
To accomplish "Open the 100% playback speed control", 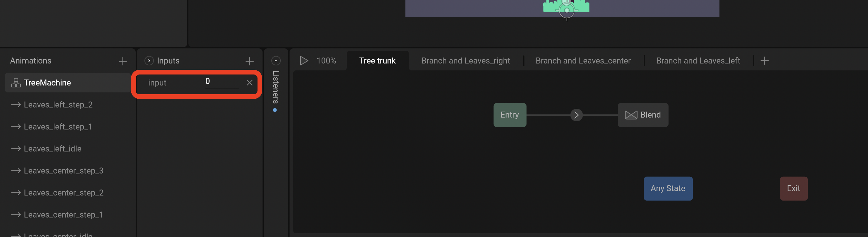I will [x=326, y=61].
